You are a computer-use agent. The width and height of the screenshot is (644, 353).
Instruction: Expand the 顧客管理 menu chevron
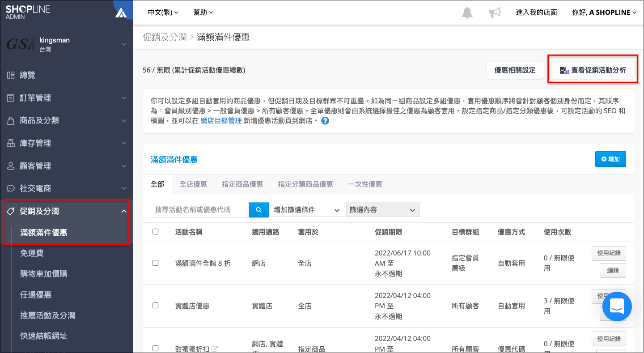point(124,166)
